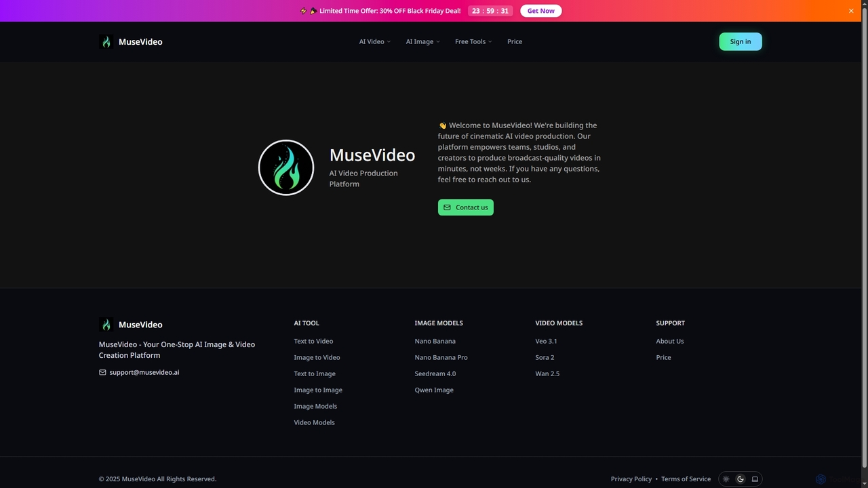Image resolution: width=868 pixels, height=488 pixels.
Task: Select system theme laptop icon
Action: click(755, 479)
